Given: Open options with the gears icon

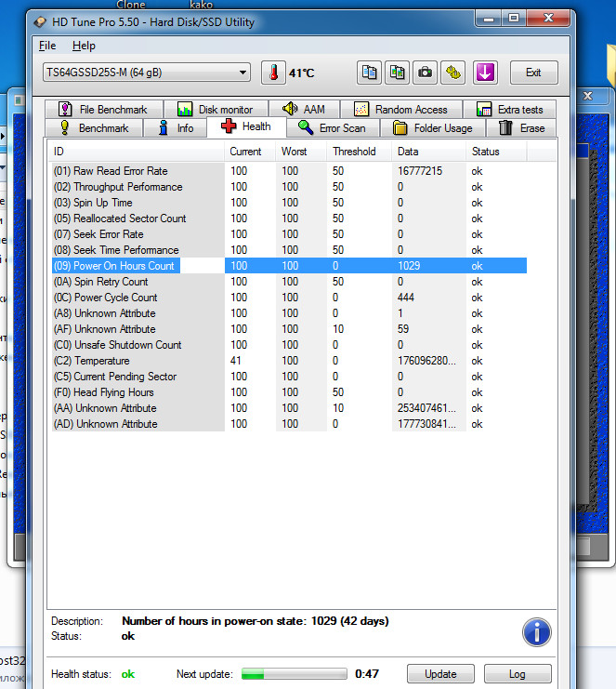Looking at the screenshot, I should 452,73.
